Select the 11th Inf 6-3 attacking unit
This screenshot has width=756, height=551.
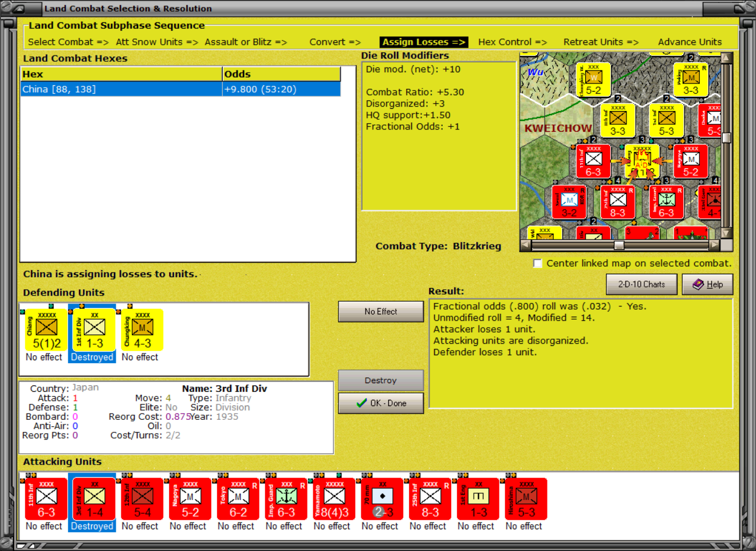[x=46, y=499]
